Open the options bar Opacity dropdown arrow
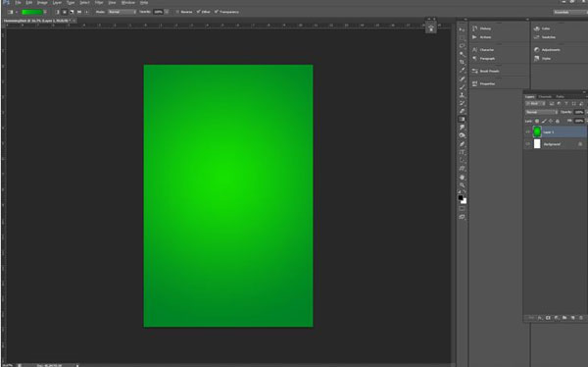588x367 pixels. pos(167,12)
